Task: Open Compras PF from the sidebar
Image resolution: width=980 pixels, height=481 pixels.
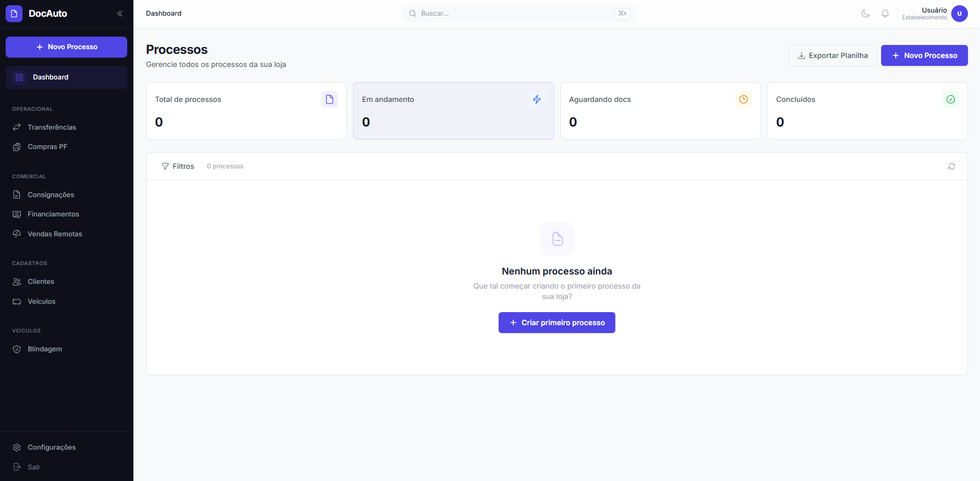Action: [x=47, y=146]
